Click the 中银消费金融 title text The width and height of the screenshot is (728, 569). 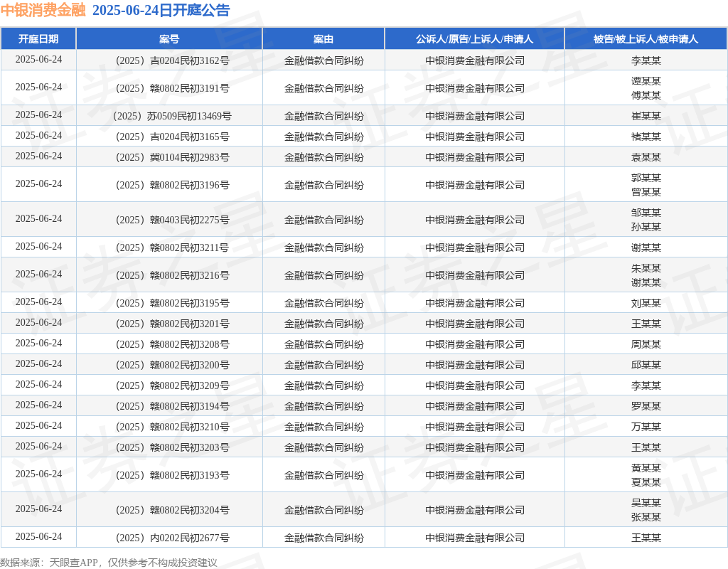click(x=43, y=10)
